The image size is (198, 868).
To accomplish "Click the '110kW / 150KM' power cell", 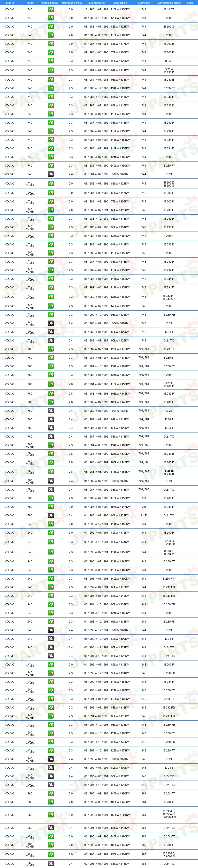I will [x=120, y=9].
